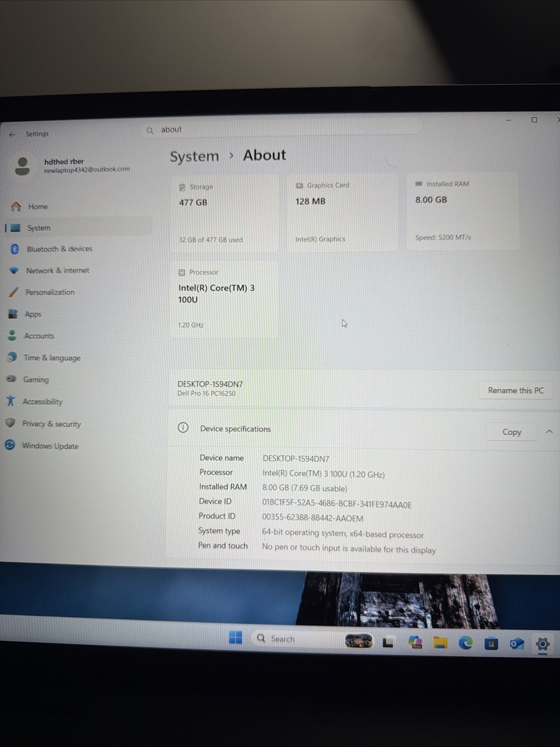Click the 'Speed: 5200 MT/s' text
This screenshot has height=747, width=560.
click(x=443, y=237)
